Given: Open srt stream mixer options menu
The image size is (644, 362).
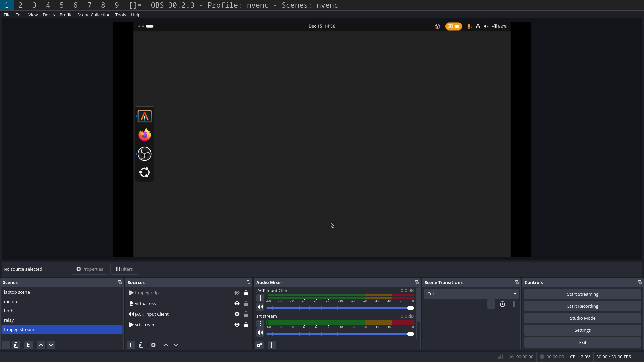Looking at the screenshot, I should tap(260, 324).
